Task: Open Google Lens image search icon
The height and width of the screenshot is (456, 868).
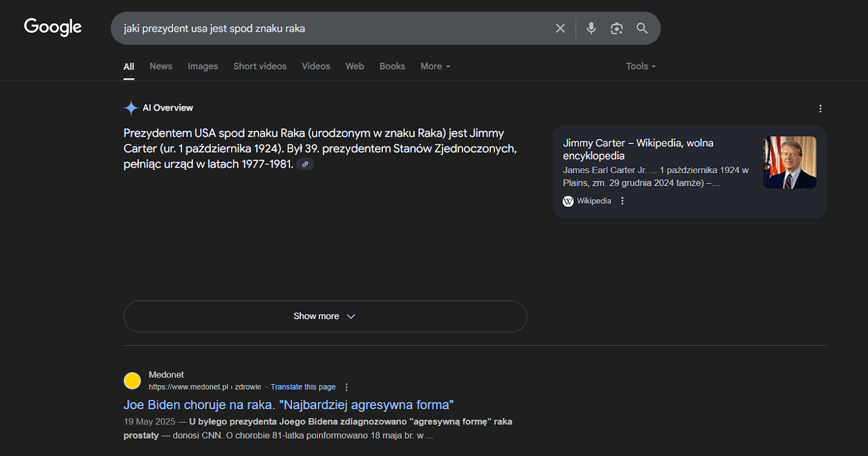Action: click(x=616, y=28)
